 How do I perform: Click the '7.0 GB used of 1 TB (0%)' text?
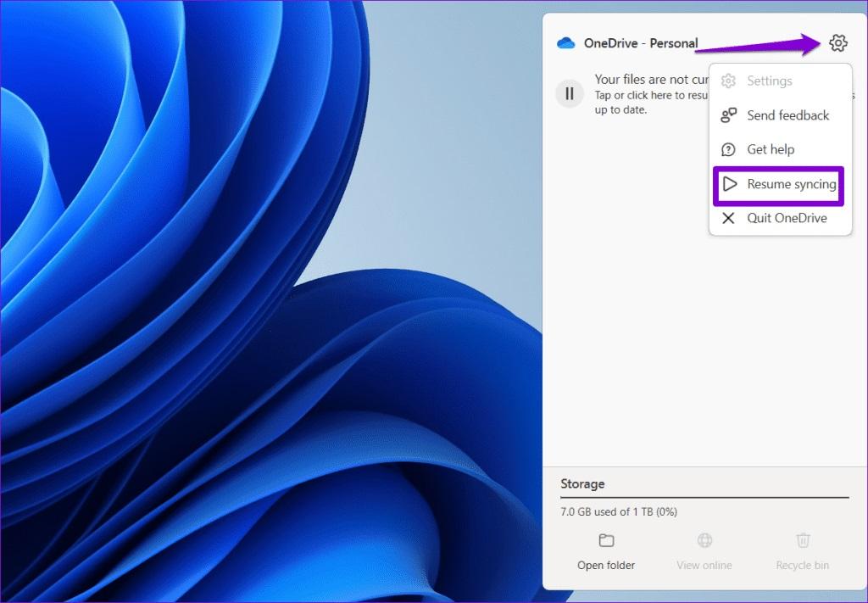pos(619,512)
